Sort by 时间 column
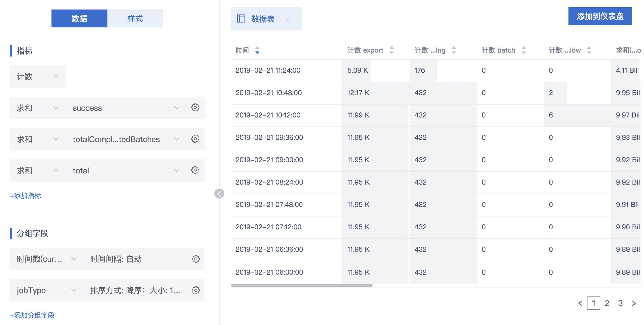 click(257, 50)
